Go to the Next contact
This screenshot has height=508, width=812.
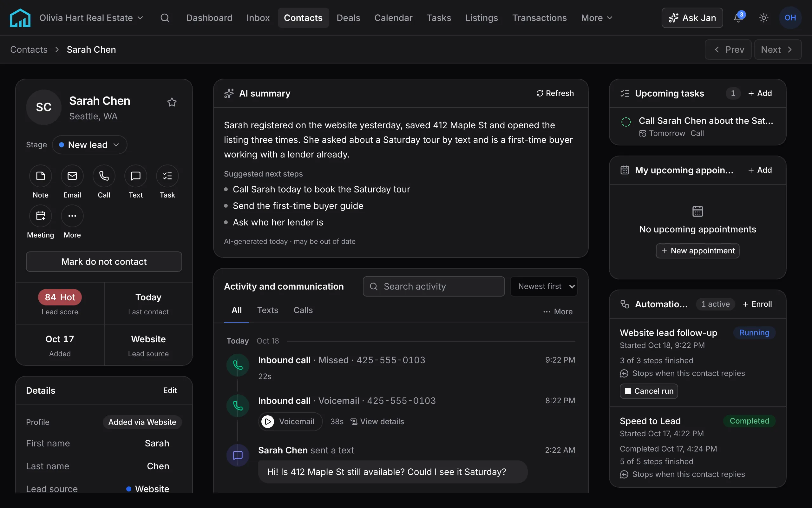[x=777, y=50]
